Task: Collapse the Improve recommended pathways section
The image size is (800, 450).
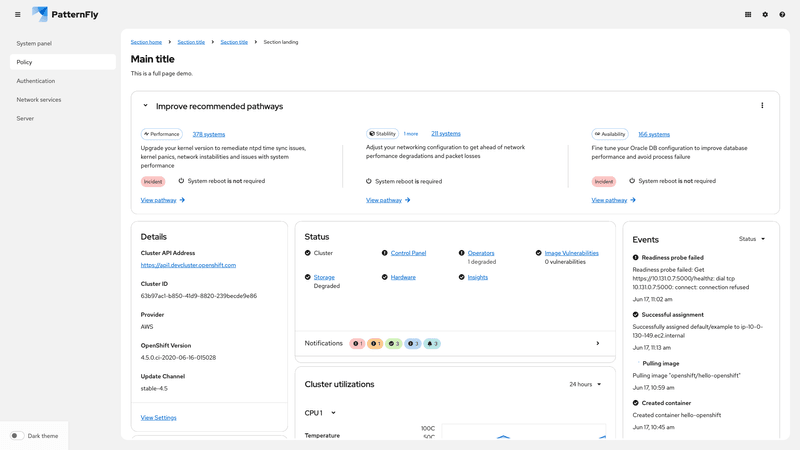Action: click(x=145, y=106)
